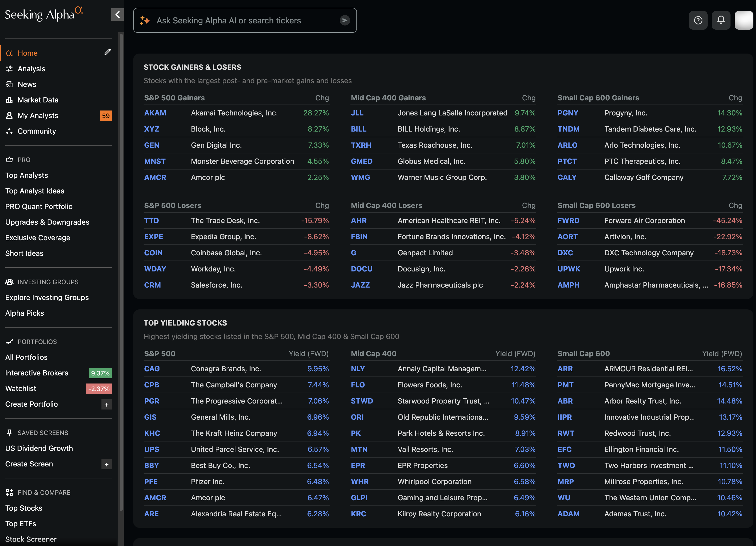Click the Monster Beverage Corporation row name
756x546 pixels.
[242, 161]
